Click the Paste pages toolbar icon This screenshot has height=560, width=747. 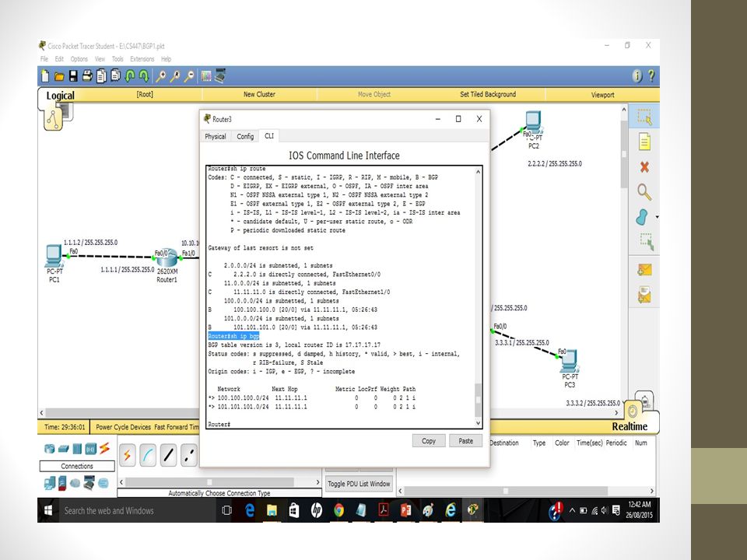coord(115,75)
